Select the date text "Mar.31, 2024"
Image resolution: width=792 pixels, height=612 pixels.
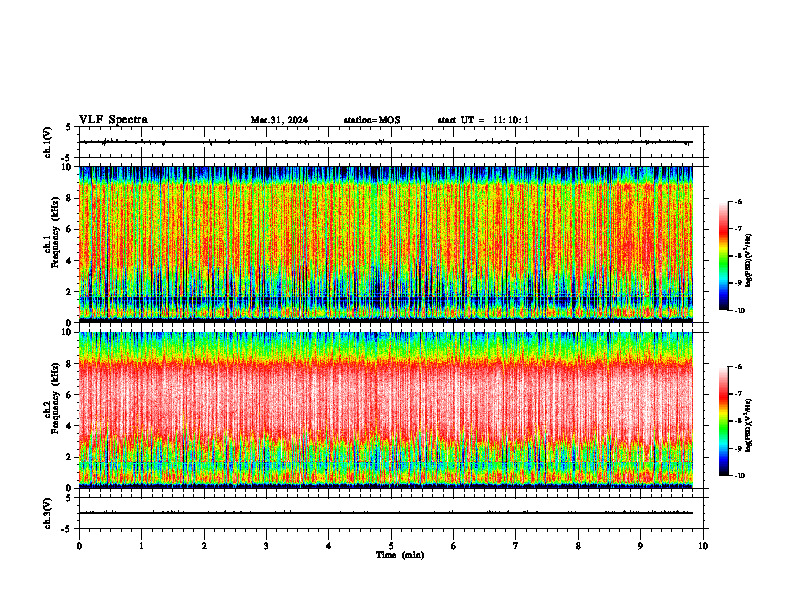pyautogui.click(x=279, y=120)
